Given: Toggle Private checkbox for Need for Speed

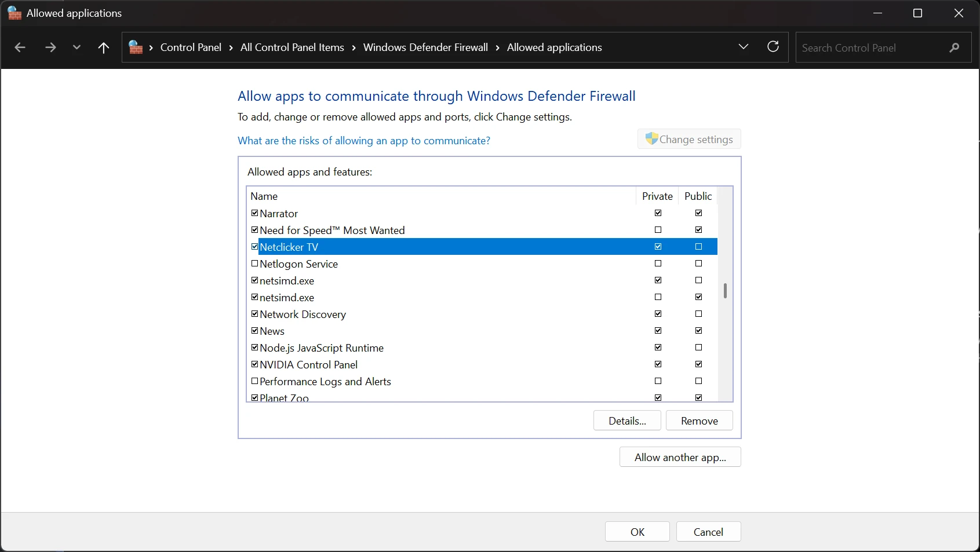Looking at the screenshot, I should (658, 230).
